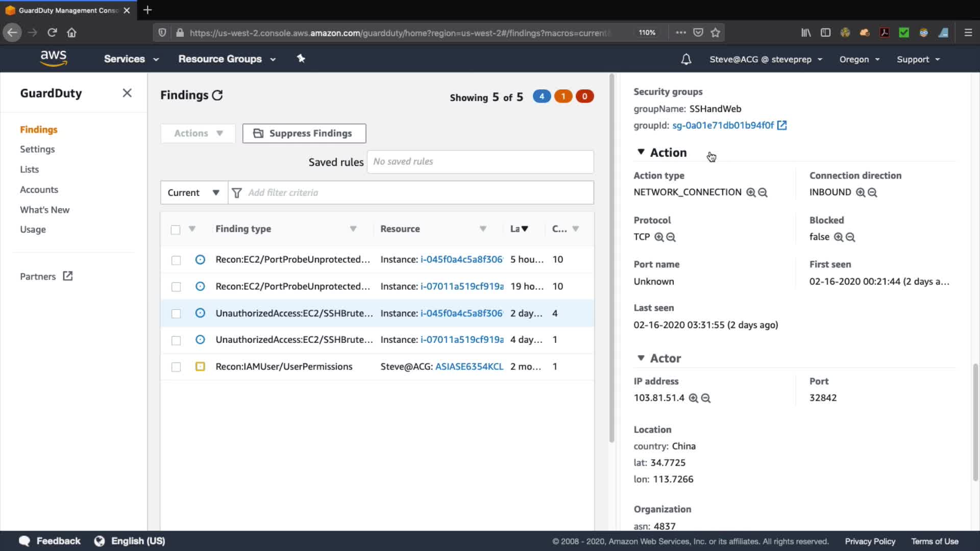Open security group external link icon

(781, 126)
